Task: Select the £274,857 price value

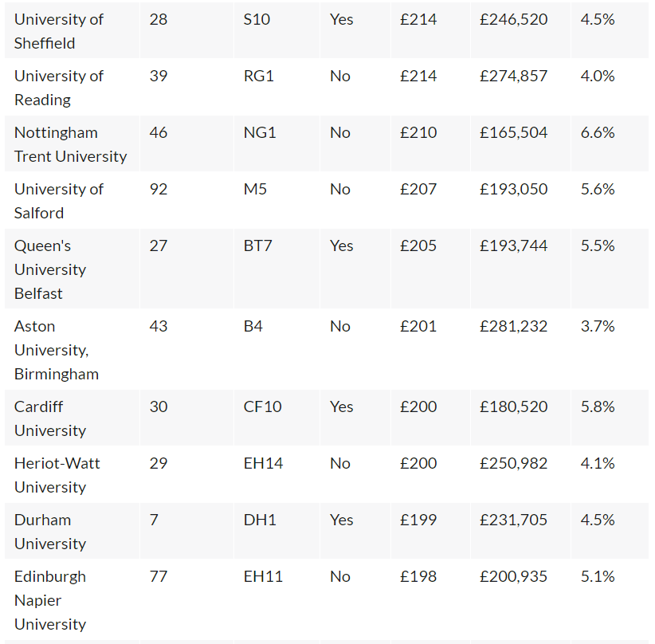Action: [513, 76]
